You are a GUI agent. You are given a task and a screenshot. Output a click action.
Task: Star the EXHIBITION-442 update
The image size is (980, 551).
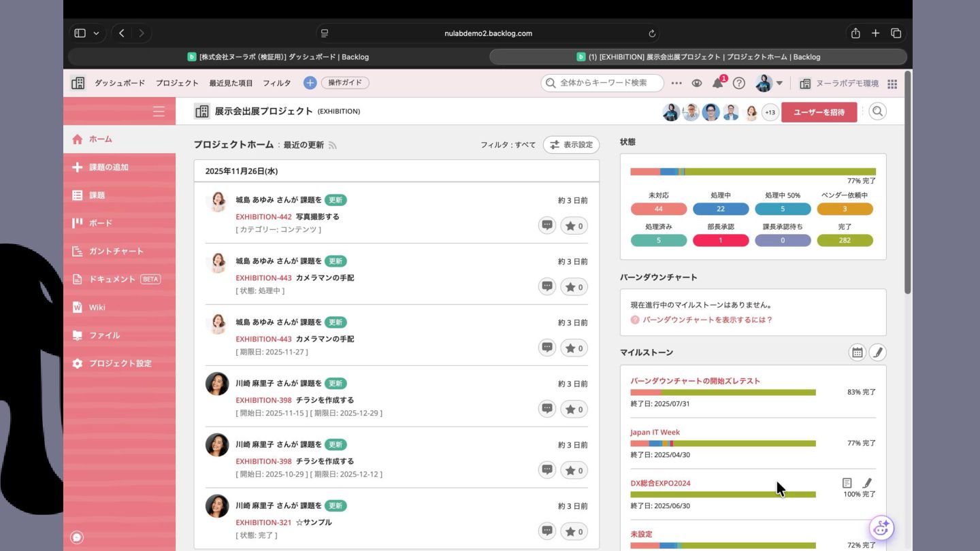[x=574, y=226]
